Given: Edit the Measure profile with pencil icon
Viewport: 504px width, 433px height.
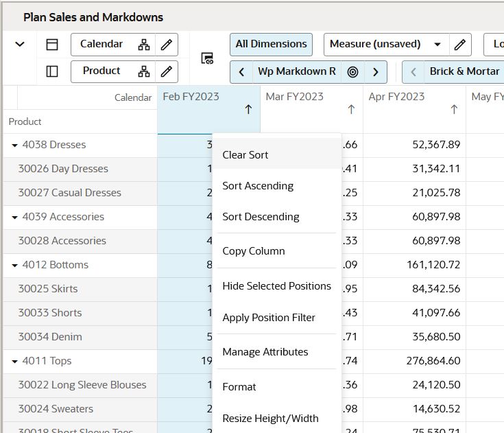Looking at the screenshot, I should 460,45.
